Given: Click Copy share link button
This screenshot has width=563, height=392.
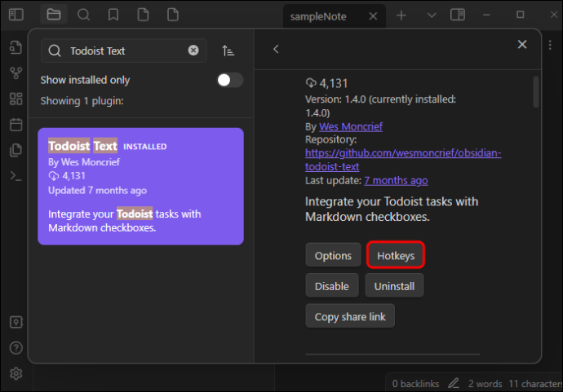Looking at the screenshot, I should 350,316.
